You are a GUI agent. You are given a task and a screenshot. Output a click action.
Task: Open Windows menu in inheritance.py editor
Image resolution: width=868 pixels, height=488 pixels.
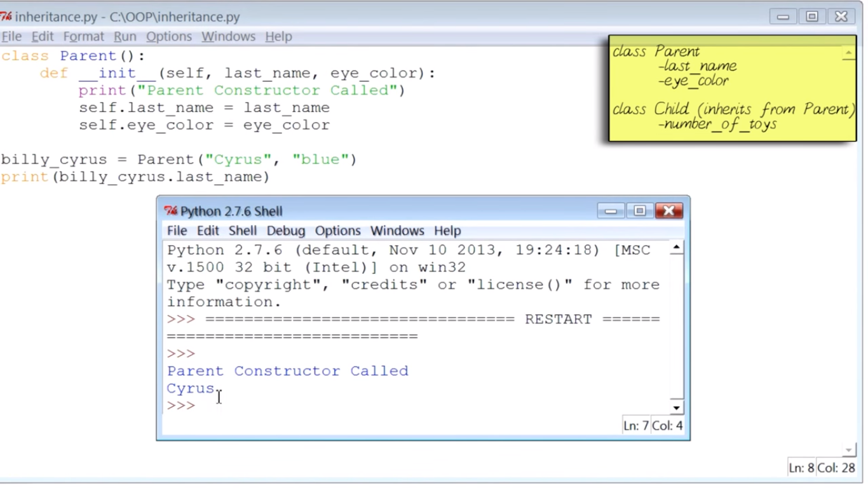pos(228,37)
